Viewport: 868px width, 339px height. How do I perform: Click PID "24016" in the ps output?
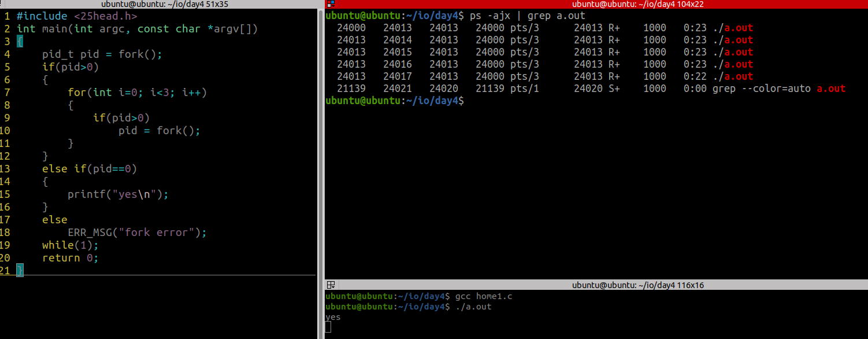point(398,64)
